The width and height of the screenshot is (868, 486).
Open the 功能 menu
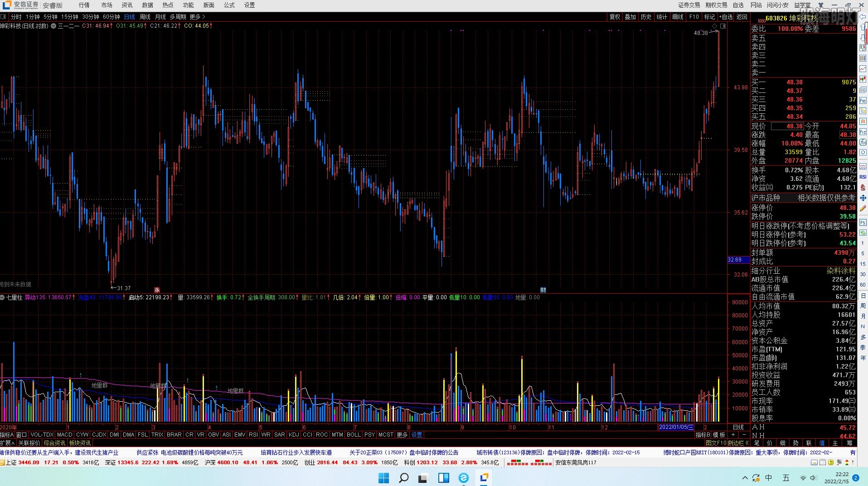[188, 5]
